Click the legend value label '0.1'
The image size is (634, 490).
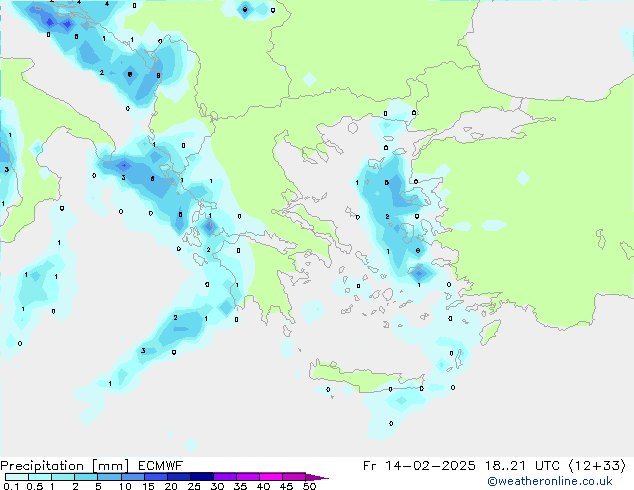[x=11, y=486]
